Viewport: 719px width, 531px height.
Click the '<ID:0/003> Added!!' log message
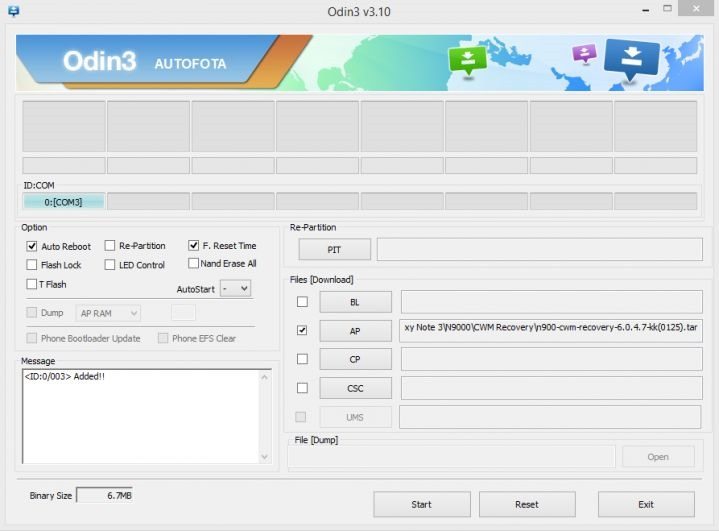(64, 376)
